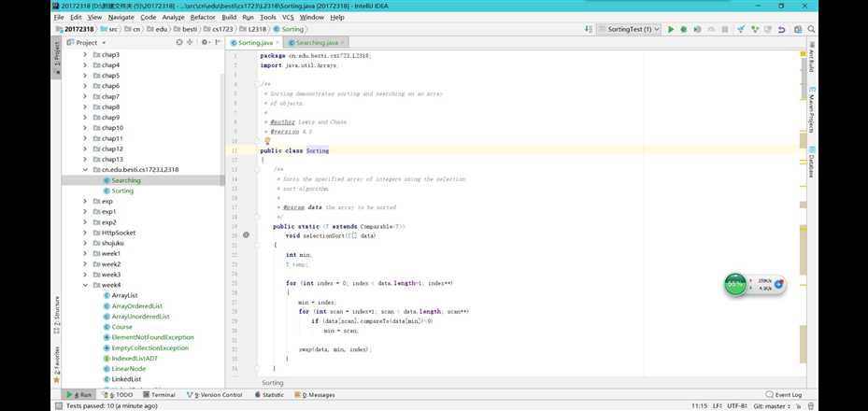Collapse week4 folder
Screen dimensions: 868x411
[x=85, y=285]
